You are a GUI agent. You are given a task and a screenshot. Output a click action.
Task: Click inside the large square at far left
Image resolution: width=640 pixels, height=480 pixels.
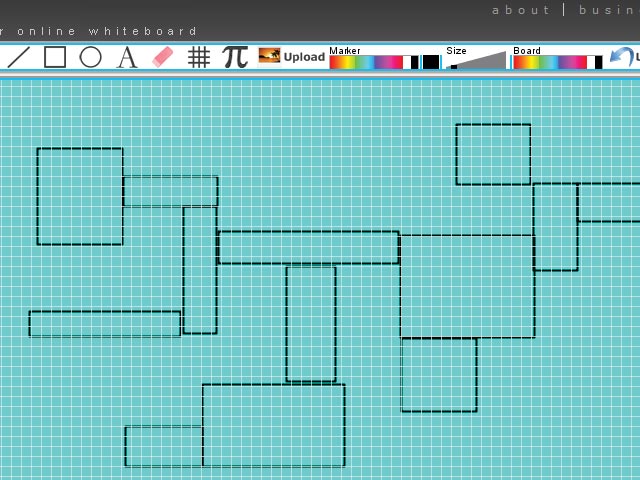point(80,196)
